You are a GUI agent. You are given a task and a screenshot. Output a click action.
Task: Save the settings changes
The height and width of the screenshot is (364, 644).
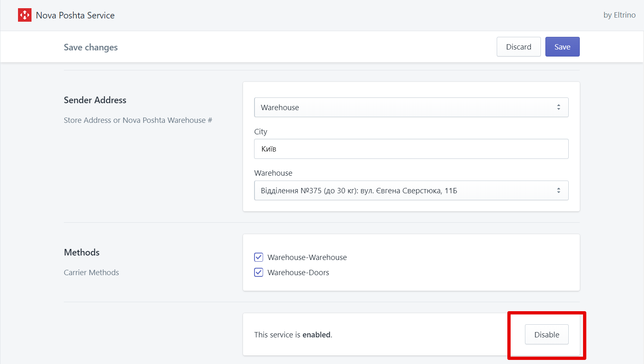click(x=563, y=47)
